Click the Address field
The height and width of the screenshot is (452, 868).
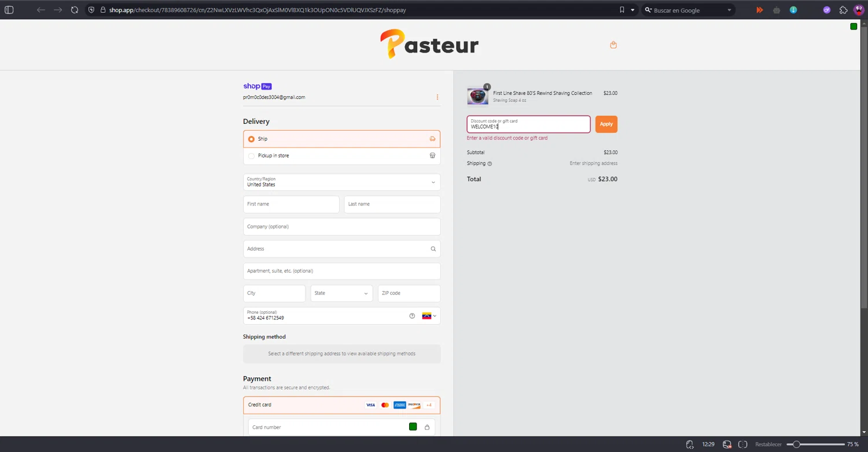[x=341, y=249]
